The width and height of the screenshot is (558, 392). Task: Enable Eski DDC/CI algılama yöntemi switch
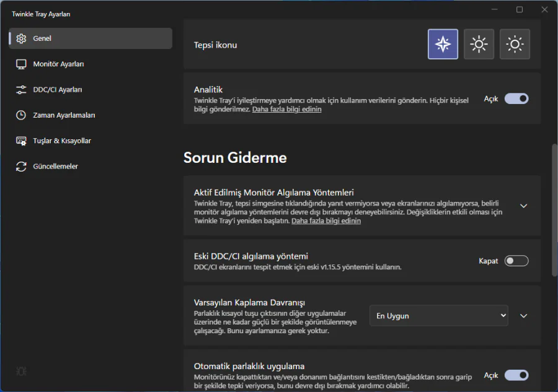pyautogui.click(x=516, y=261)
